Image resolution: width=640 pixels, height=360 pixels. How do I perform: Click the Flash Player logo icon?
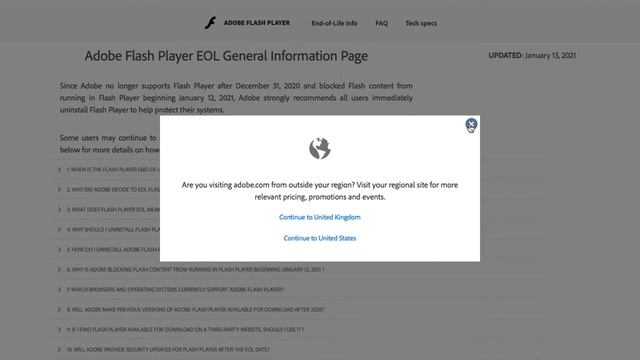(210, 23)
